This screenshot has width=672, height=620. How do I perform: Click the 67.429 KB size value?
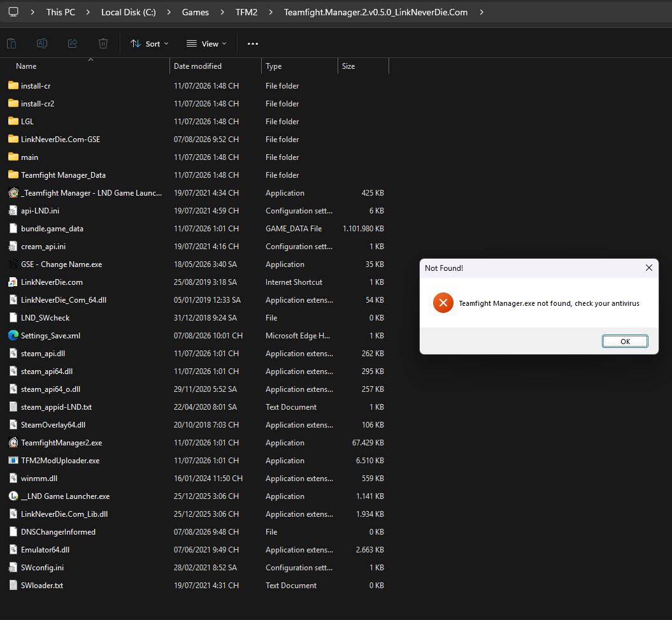pos(368,442)
